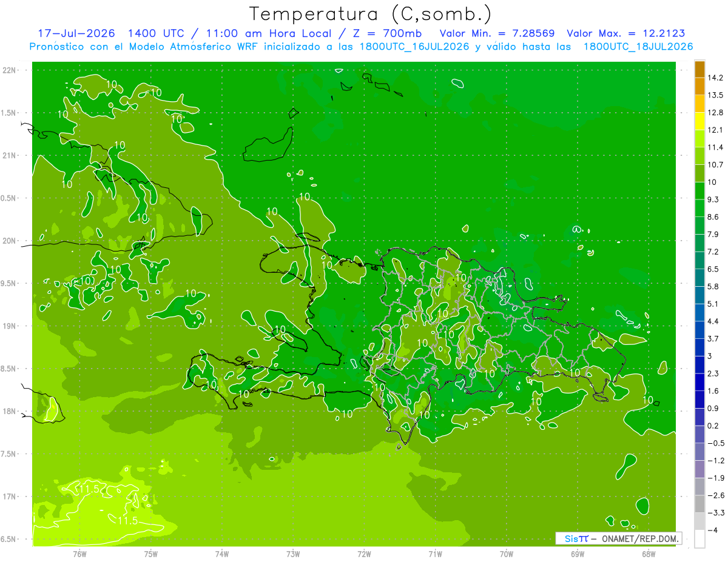
Task: Click the '2.3' colorbar label
Action: click(714, 373)
